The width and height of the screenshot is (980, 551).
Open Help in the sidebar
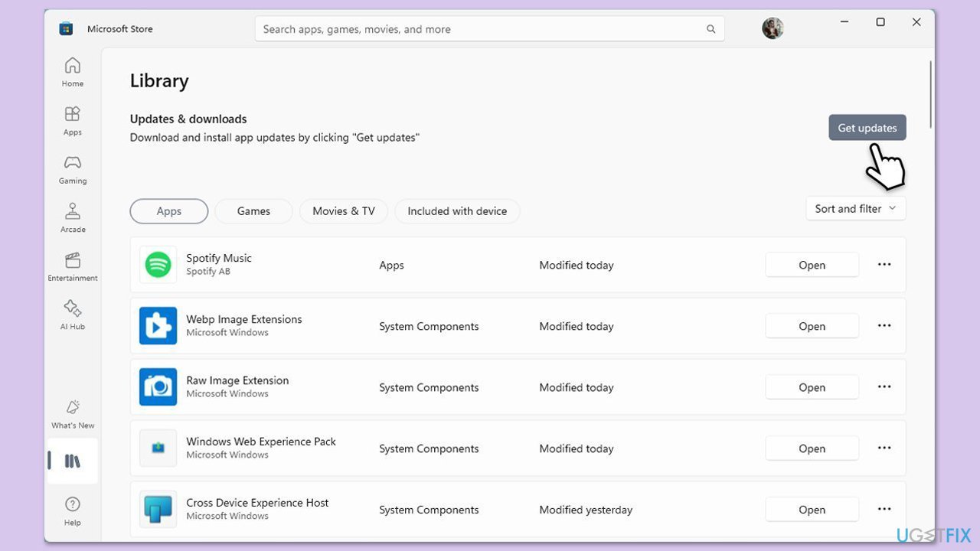pos(73,510)
